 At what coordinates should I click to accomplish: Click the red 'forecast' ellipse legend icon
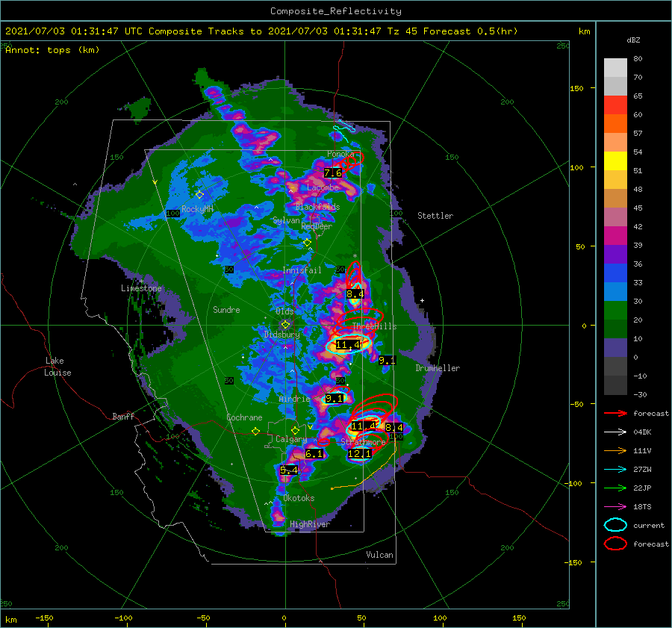click(615, 544)
